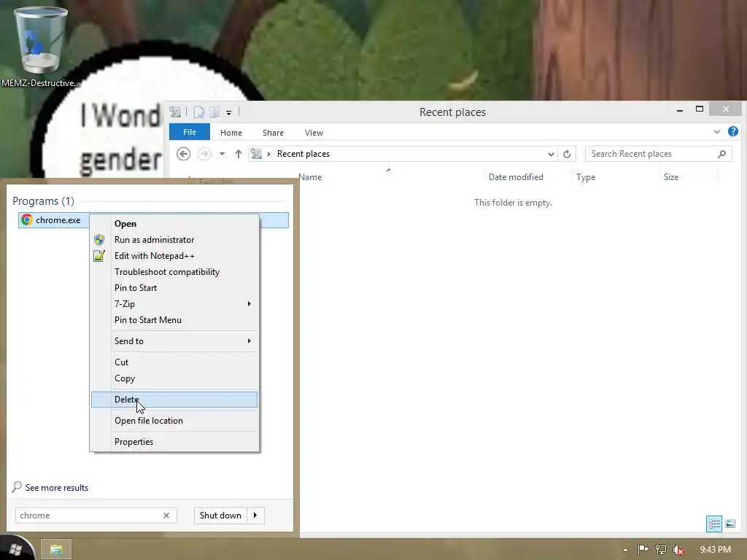The height and width of the screenshot is (560, 747).
Task: Open the View ribbon tab
Action: 314,133
